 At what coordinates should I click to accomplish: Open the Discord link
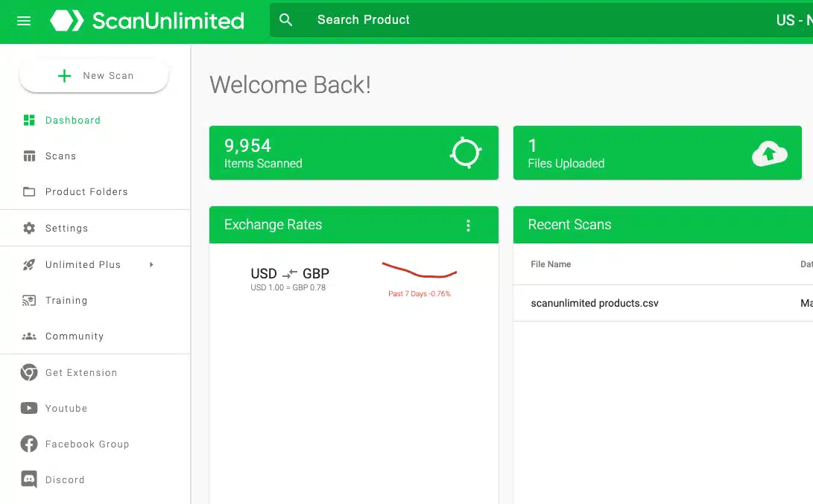pos(65,479)
